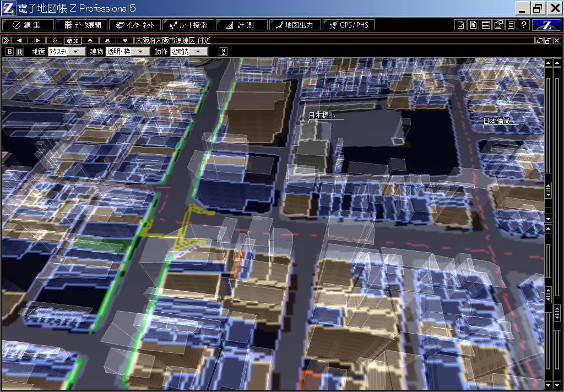Click the Z globe logo button
This screenshot has height=392, width=564.
click(546, 25)
